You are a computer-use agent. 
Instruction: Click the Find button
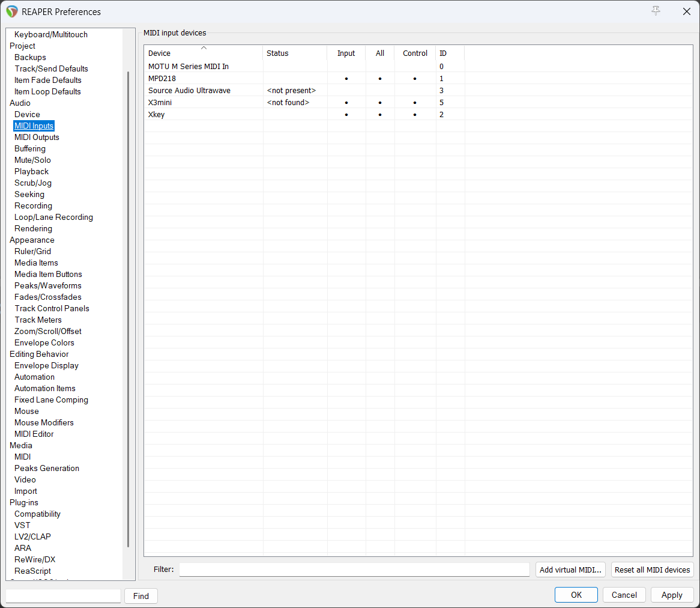[140, 596]
